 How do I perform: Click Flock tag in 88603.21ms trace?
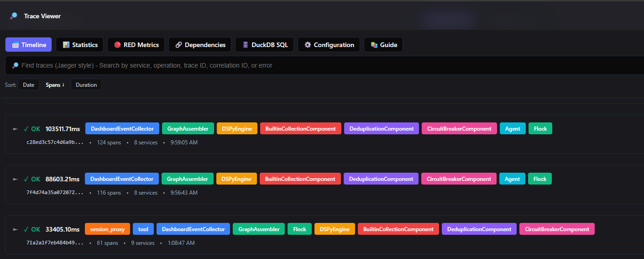pyautogui.click(x=540, y=179)
